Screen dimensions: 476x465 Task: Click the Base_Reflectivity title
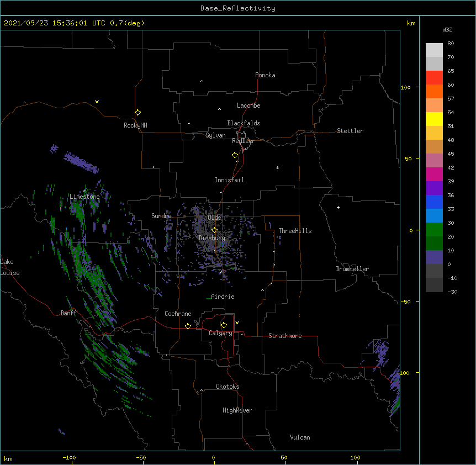pos(238,8)
